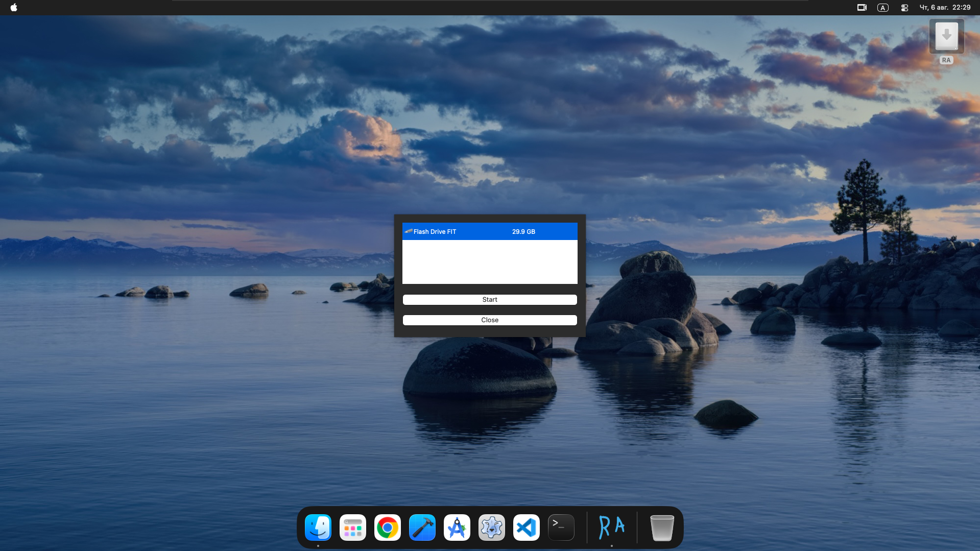Viewport: 980px width, 551px height.
Task: Click the Start button
Action: (x=490, y=300)
